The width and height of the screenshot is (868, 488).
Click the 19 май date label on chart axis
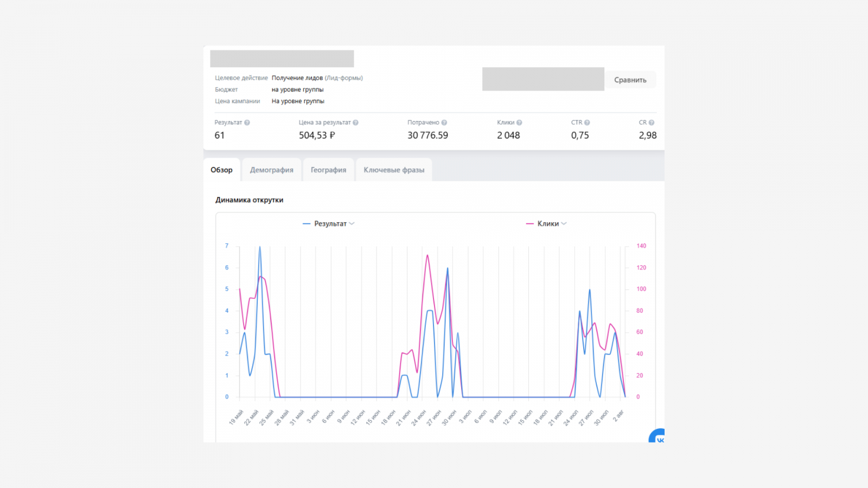(x=236, y=418)
